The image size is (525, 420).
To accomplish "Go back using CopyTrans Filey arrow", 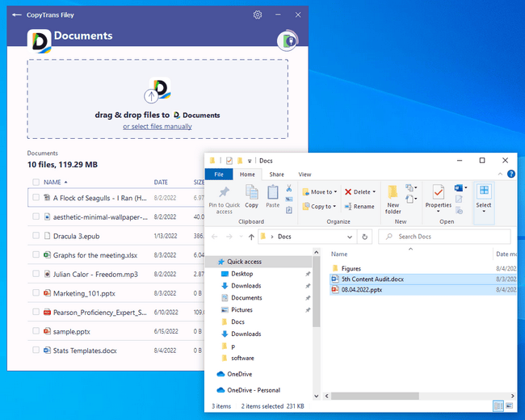I will tap(16, 15).
